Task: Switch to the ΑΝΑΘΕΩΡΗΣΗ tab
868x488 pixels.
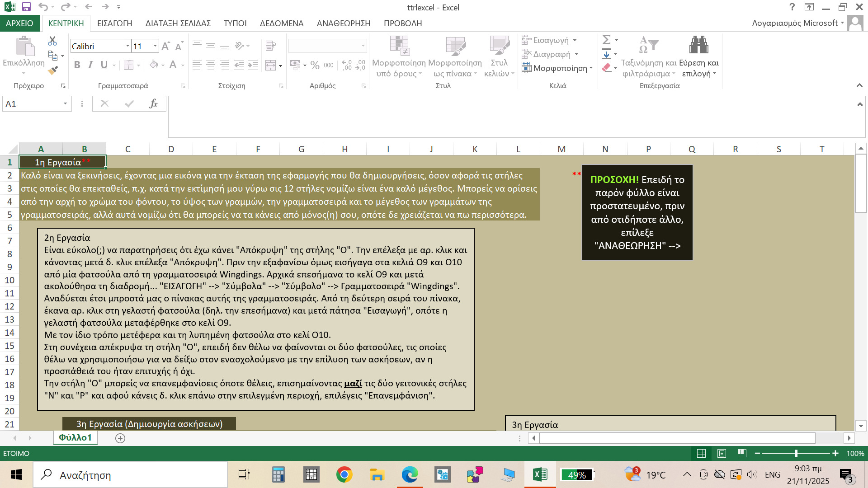Action: click(344, 23)
